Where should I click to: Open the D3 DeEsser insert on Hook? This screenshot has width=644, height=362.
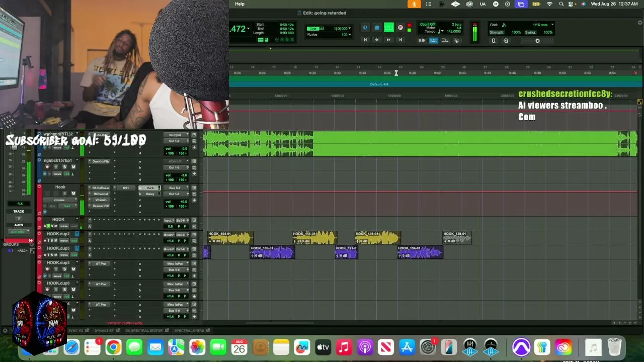pos(101,188)
